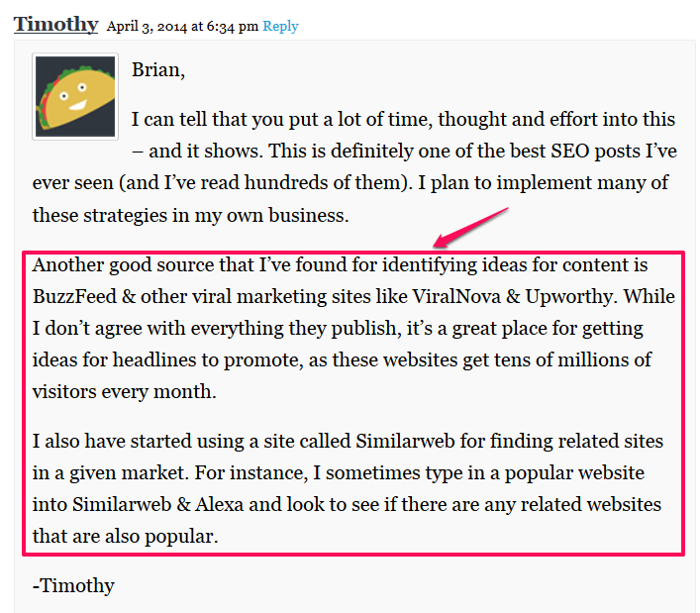Click the word ViralNova in the comment

coord(455,296)
